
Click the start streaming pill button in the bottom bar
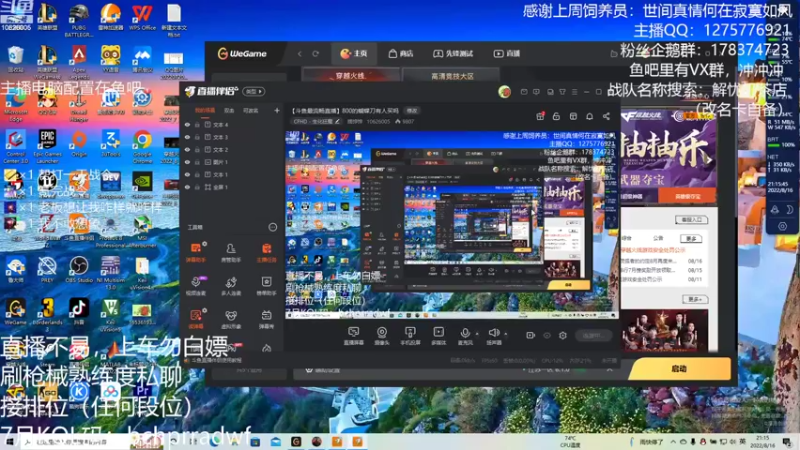coord(594,335)
